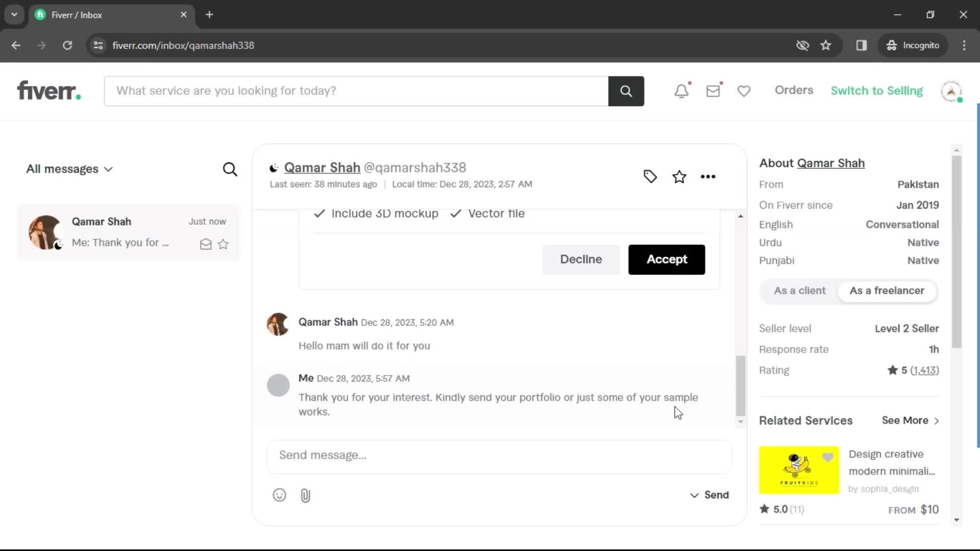The image size is (980, 551).
Task: Expand the All messages filter dropdown
Action: (x=69, y=169)
